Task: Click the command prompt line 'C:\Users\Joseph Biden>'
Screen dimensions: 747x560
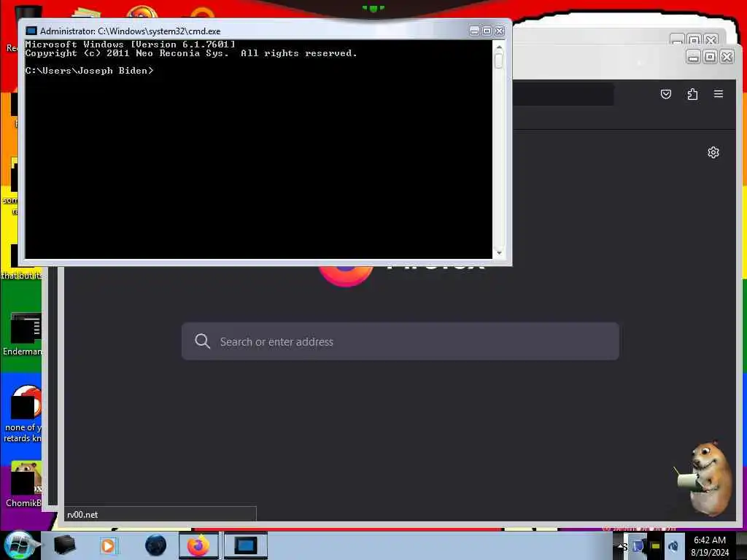Action: point(90,71)
